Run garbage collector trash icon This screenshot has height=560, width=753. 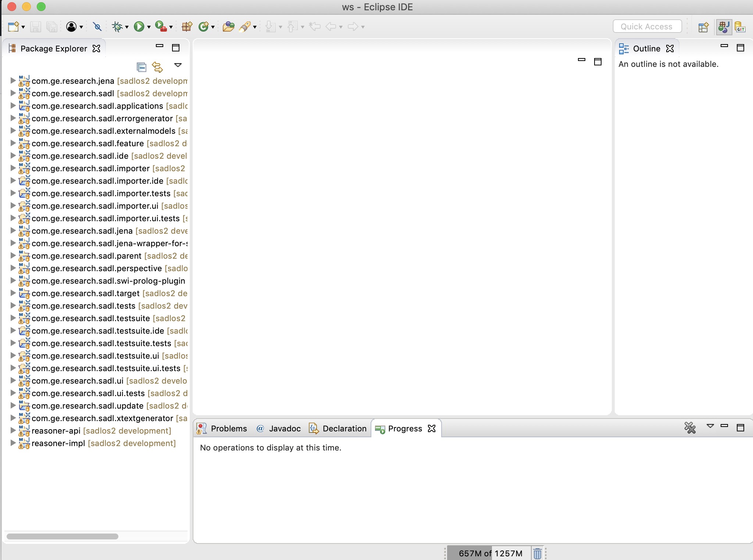pos(537,553)
